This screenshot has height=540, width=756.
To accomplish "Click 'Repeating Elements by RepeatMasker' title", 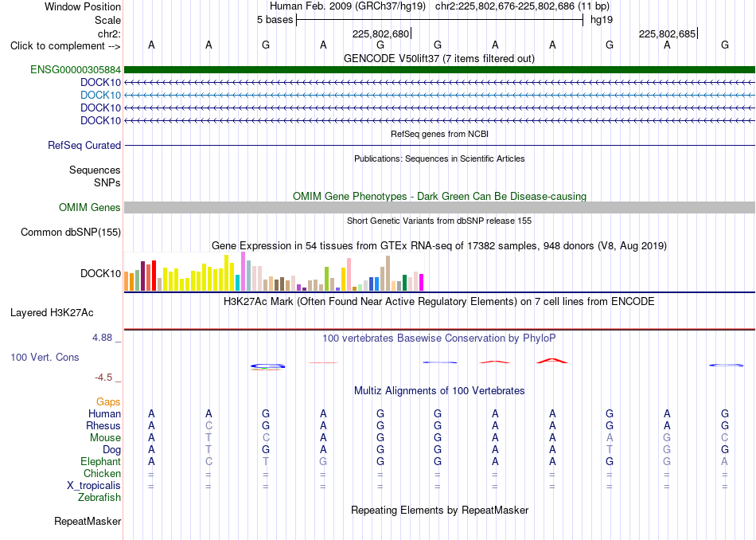I will coord(440,510).
